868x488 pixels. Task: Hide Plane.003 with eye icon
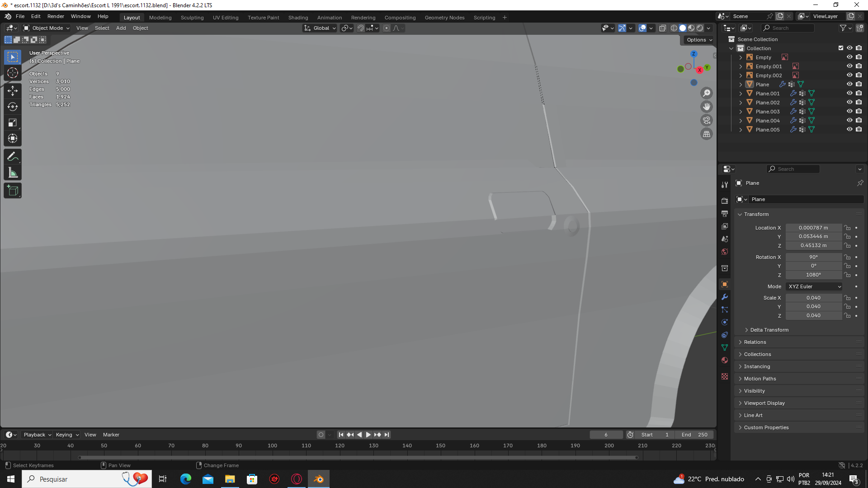[849, 111]
